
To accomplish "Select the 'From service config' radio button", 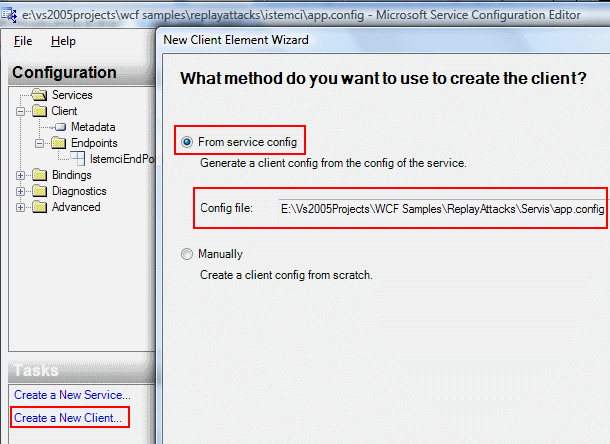I will pos(187,142).
